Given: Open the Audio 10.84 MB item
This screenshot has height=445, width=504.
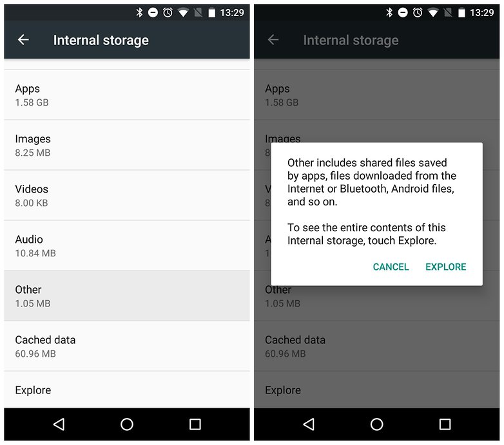Looking at the screenshot, I should coord(127,245).
